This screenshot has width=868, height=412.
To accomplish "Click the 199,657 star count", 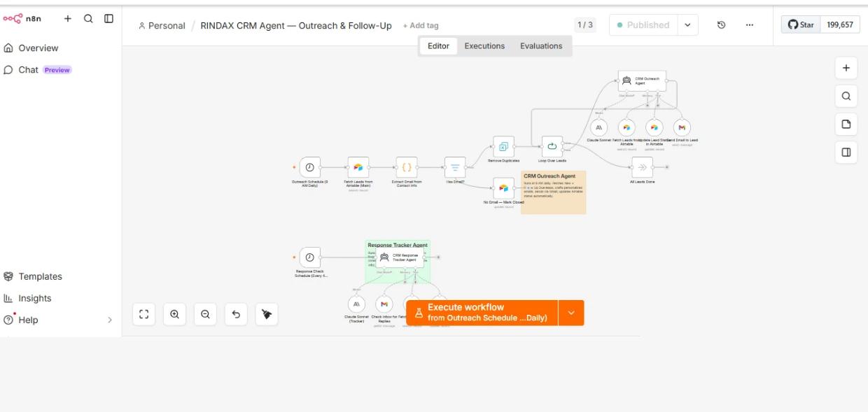I will pyautogui.click(x=840, y=24).
